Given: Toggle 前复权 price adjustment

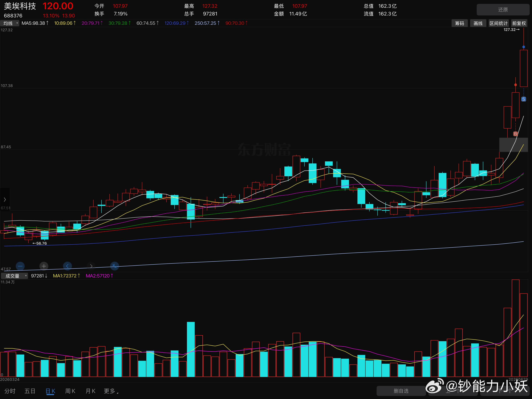Looking at the screenshot, I should point(519,23).
